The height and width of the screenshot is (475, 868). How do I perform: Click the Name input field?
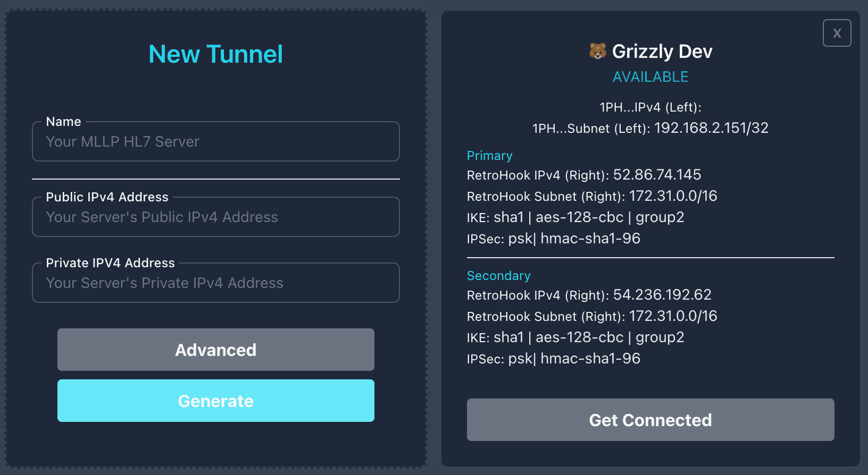pos(216,141)
